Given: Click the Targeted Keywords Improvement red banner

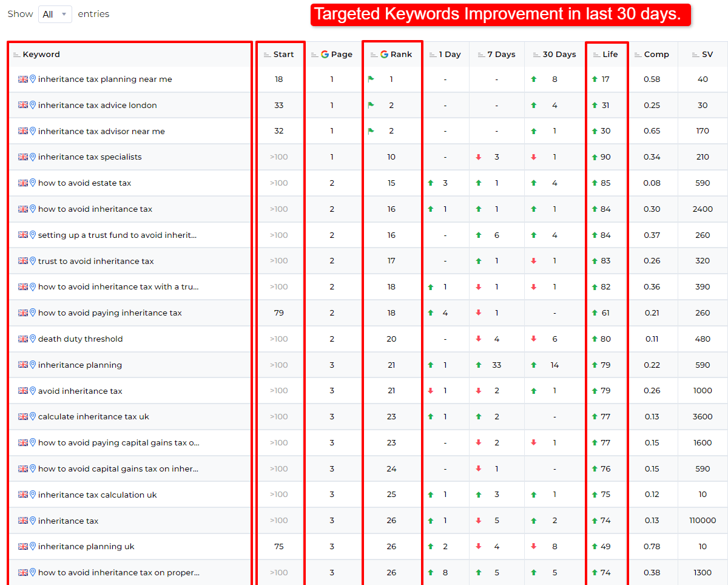Looking at the screenshot, I should [x=500, y=15].
